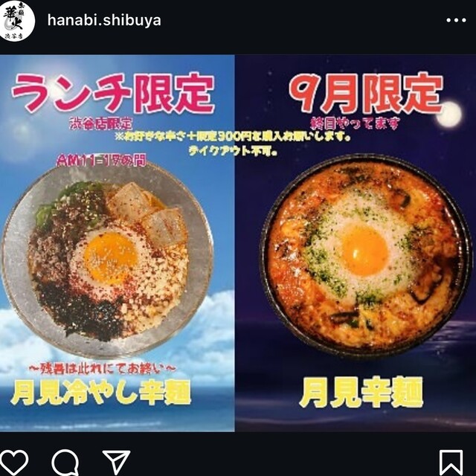The image size is (476, 476).
Task: Visit the hanabi.shibuya username link
Action: [104, 21]
